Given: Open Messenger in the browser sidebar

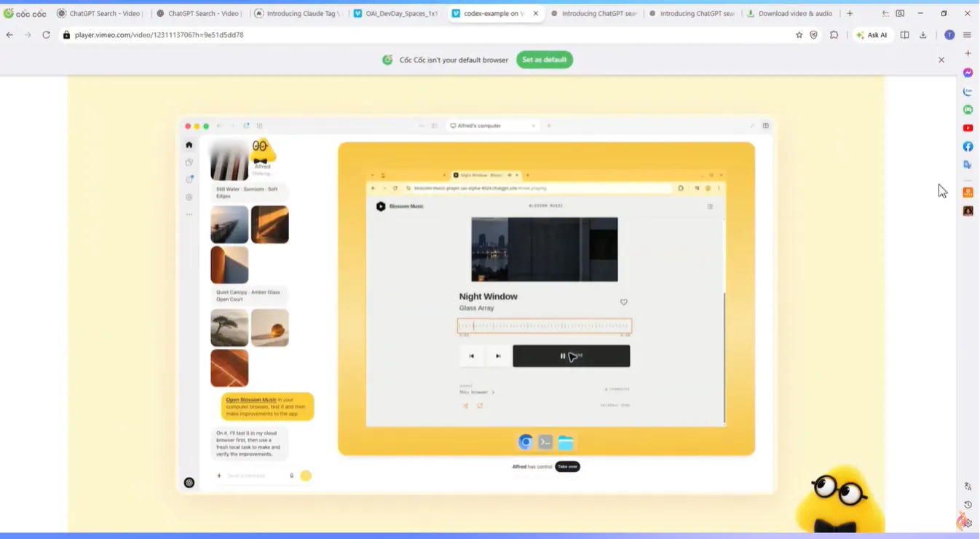Looking at the screenshot, I should [968, 73].
